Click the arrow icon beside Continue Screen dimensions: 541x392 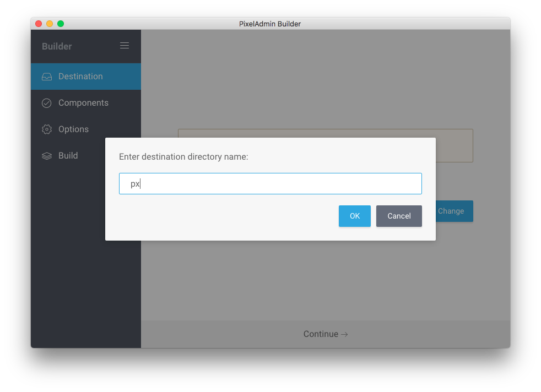coord(344,334)
